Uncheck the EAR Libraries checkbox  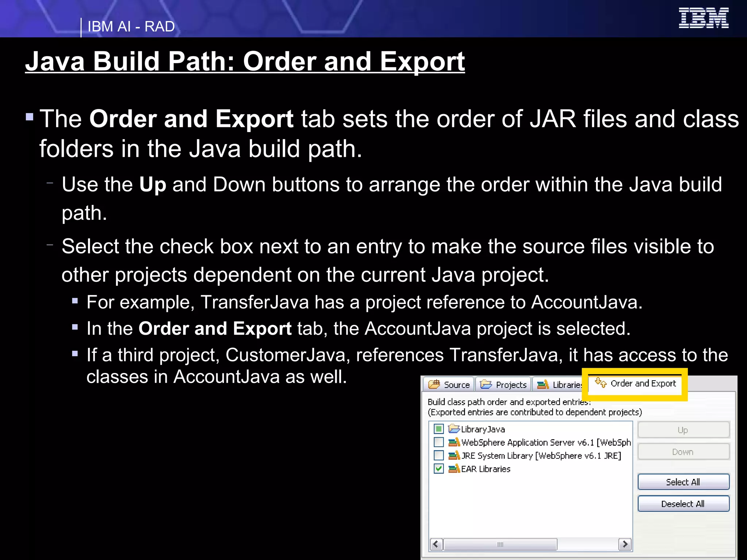439,468
